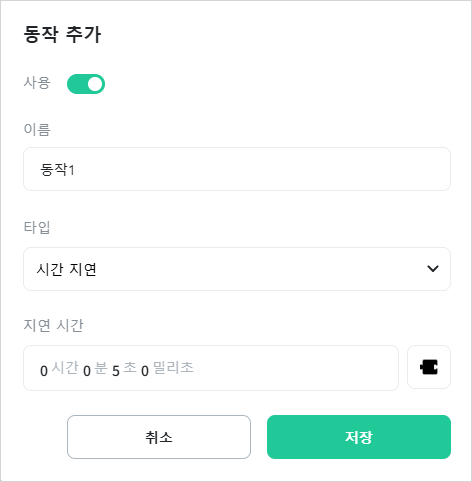
Task: Click the 시간 unit text in delay field
Action: [65, 368]
